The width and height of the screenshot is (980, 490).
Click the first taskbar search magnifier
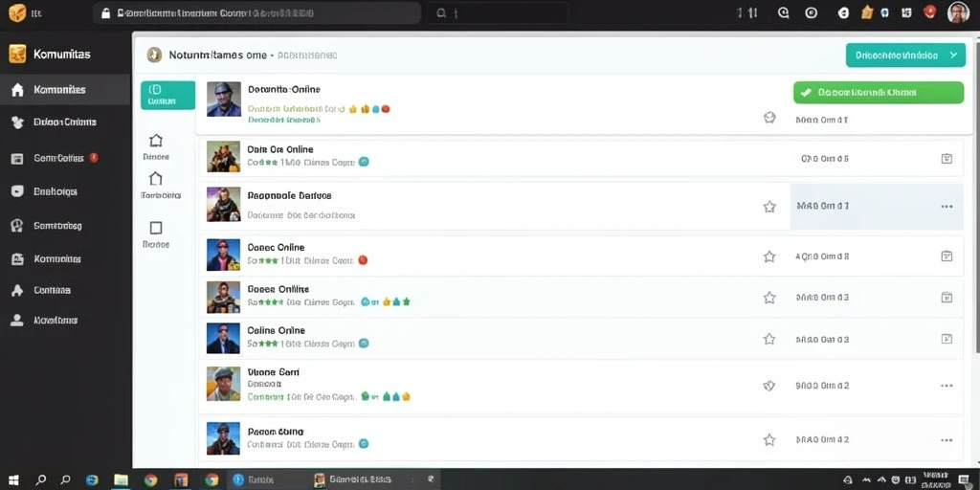(41, 480)
